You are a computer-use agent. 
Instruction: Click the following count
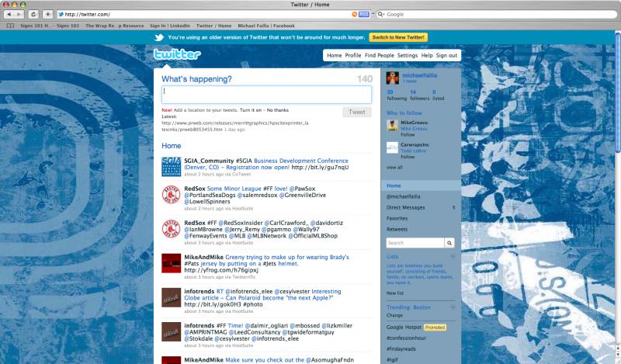[x=397, y=95]
